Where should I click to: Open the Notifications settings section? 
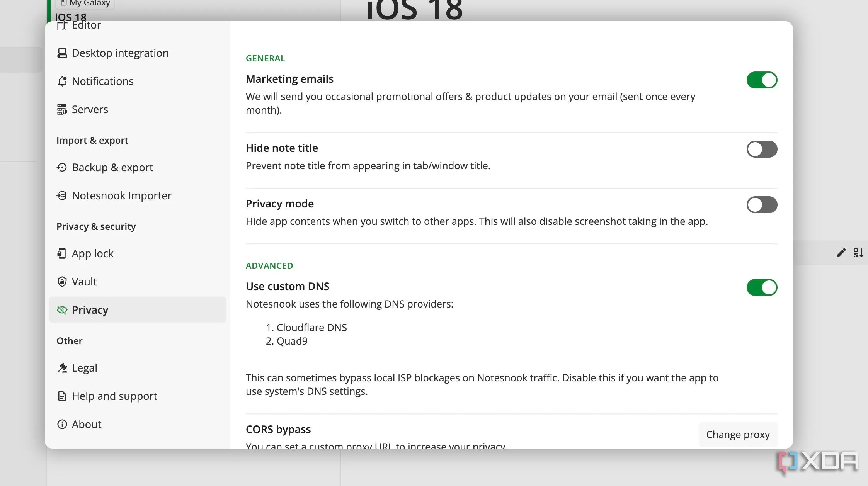point(138,81)
